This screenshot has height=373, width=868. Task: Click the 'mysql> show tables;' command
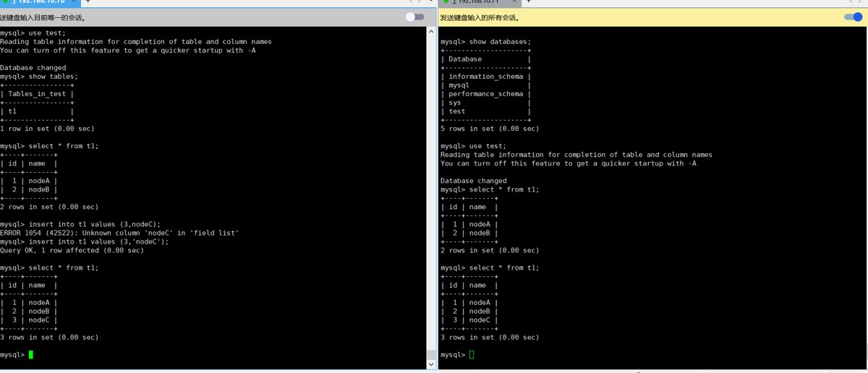tap(39, 77)
